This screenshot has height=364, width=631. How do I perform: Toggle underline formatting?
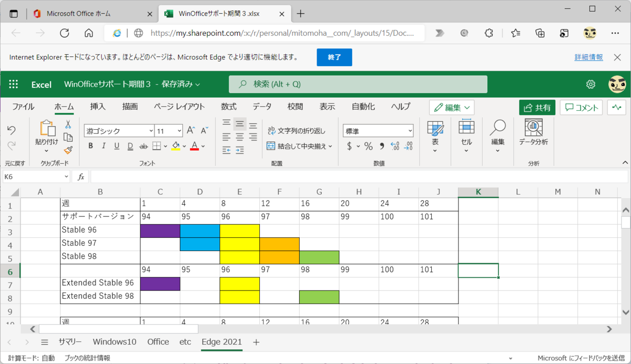click(117, 146)
